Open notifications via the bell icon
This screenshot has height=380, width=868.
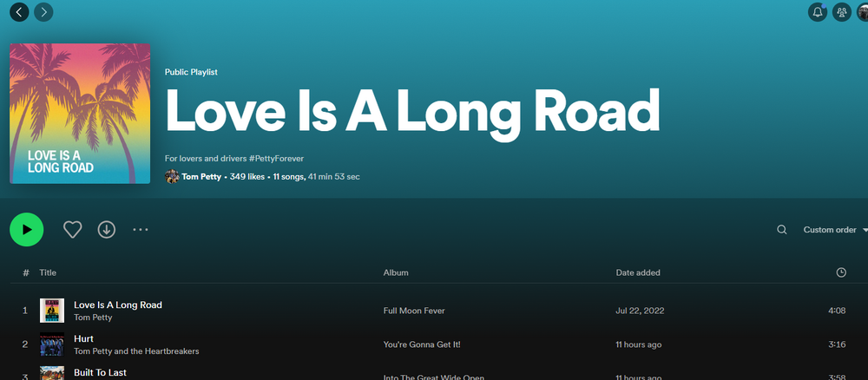pos(818,11)
